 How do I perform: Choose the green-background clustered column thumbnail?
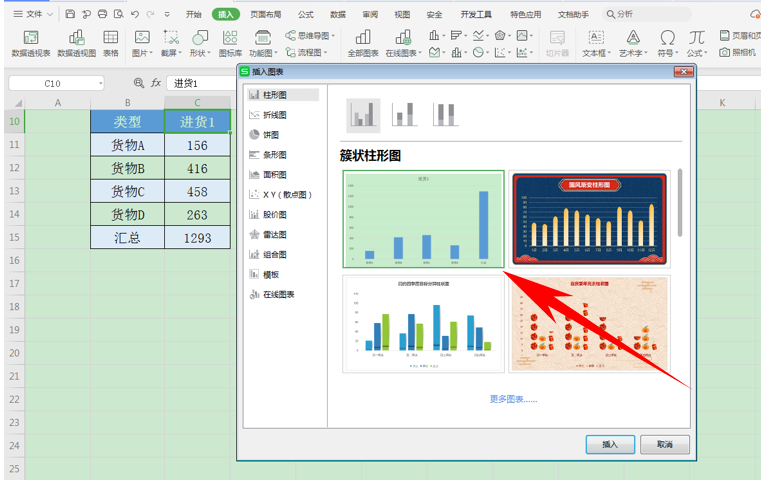coord(423,219)
